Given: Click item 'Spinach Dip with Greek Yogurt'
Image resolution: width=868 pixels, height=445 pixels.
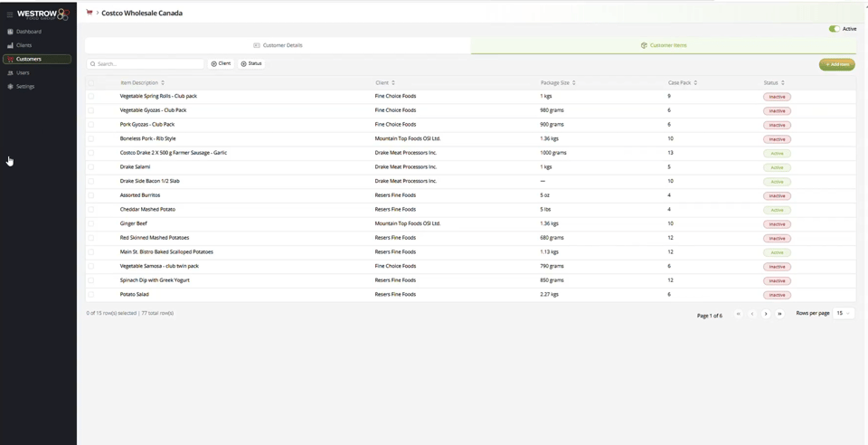Looking at the screenshot, I should 155,280.
